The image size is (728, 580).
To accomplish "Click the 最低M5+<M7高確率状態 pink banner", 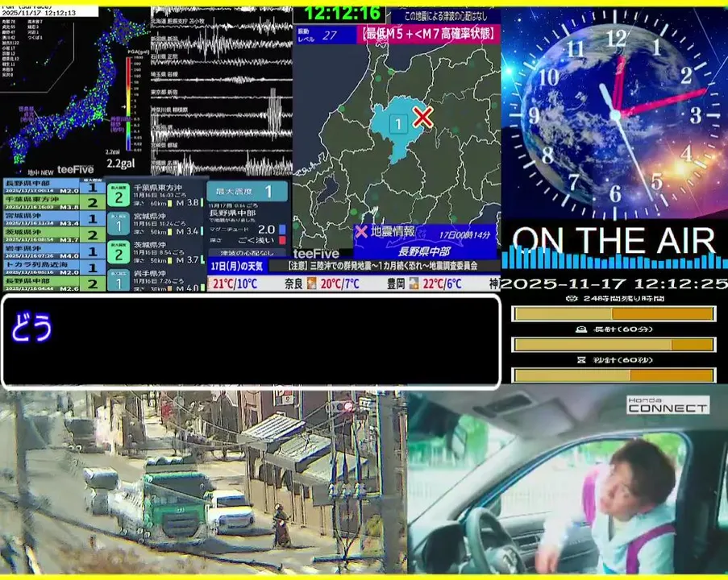I will (x=429, y=35).
